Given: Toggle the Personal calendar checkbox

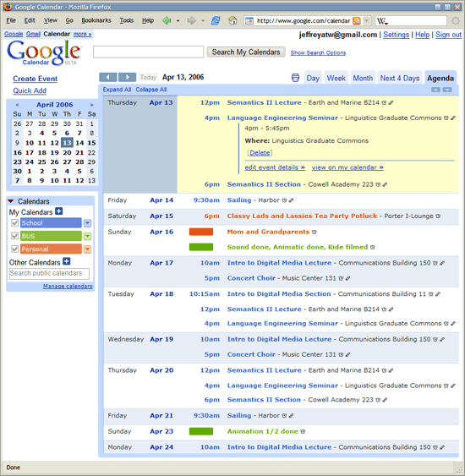Looking at the screenshot, I should 14,249.
